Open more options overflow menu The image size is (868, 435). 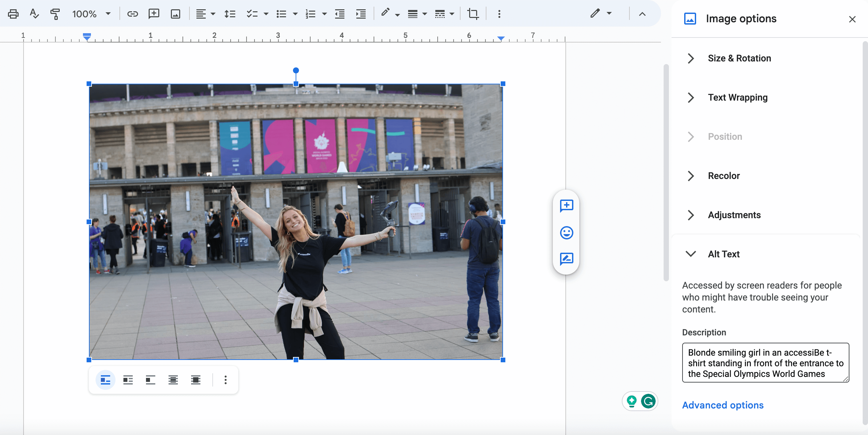pos(226,380)
